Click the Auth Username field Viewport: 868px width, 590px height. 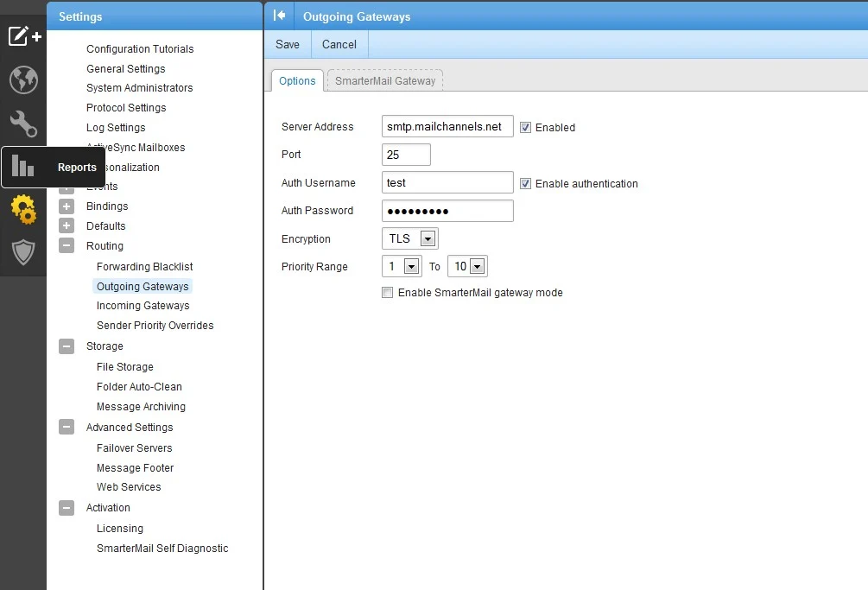(x=447, y=182)
